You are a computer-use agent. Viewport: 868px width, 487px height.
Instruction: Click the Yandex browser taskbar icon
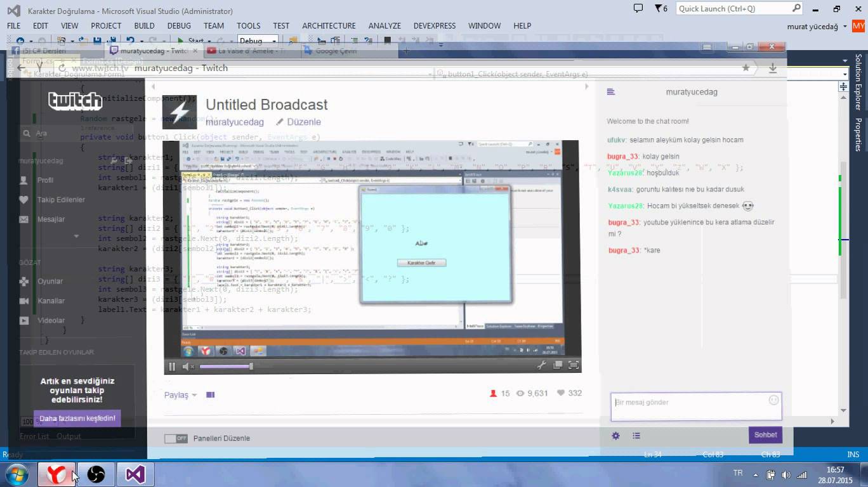point(56,474)
